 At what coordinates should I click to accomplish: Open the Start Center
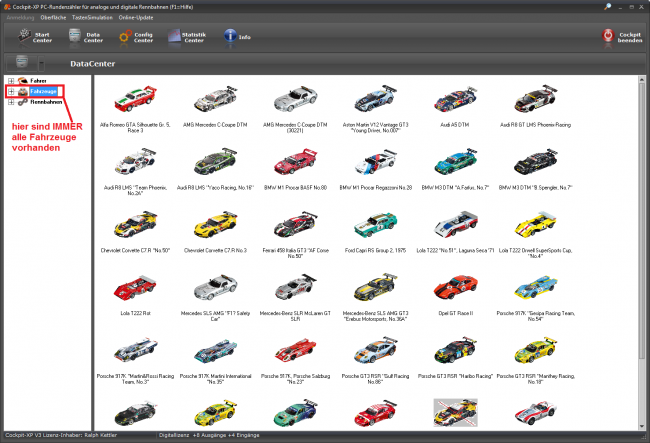pyautogui.click(x=35, y=37)
